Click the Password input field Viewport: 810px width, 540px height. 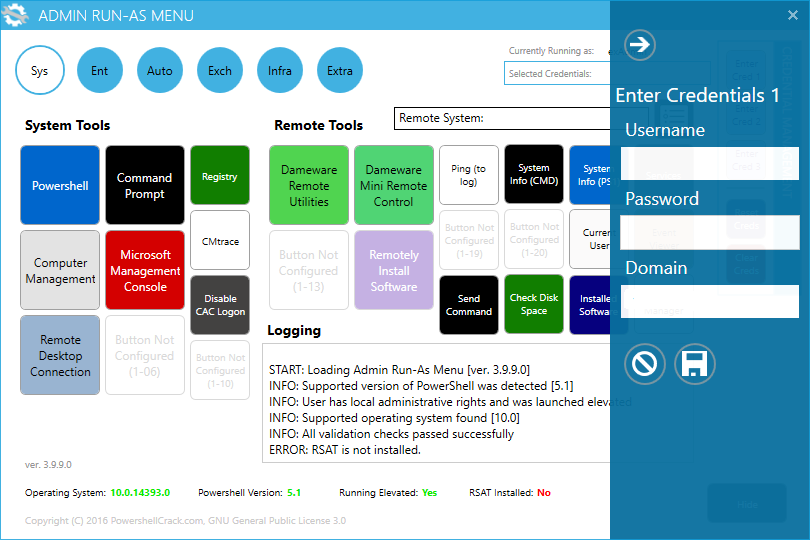click(709, 232)
